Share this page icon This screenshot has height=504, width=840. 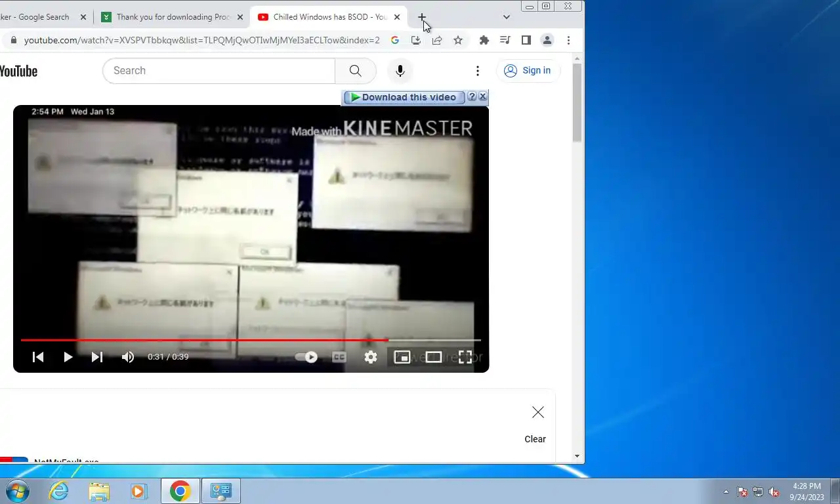(437, 40)
